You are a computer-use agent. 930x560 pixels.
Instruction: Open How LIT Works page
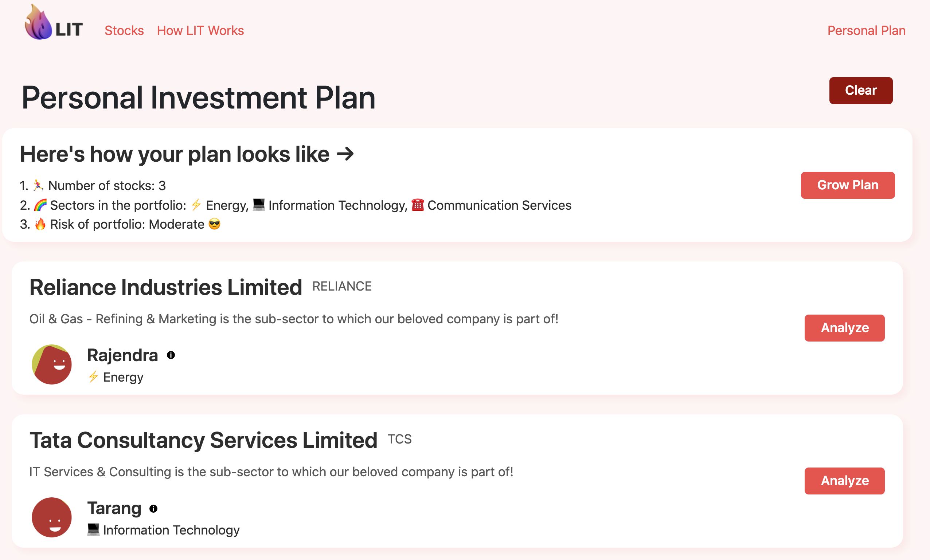(200, 31)
